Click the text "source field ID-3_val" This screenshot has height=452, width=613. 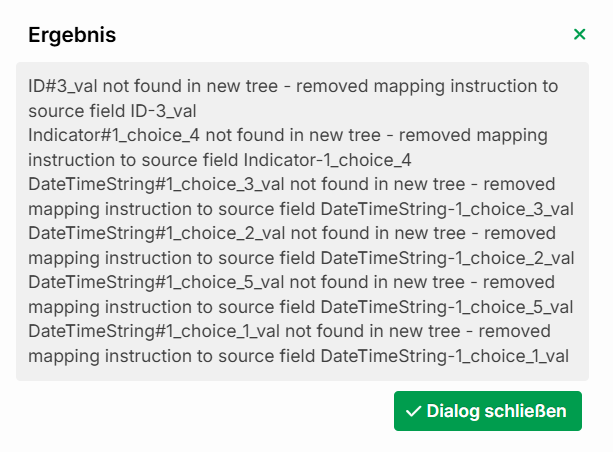112,111
